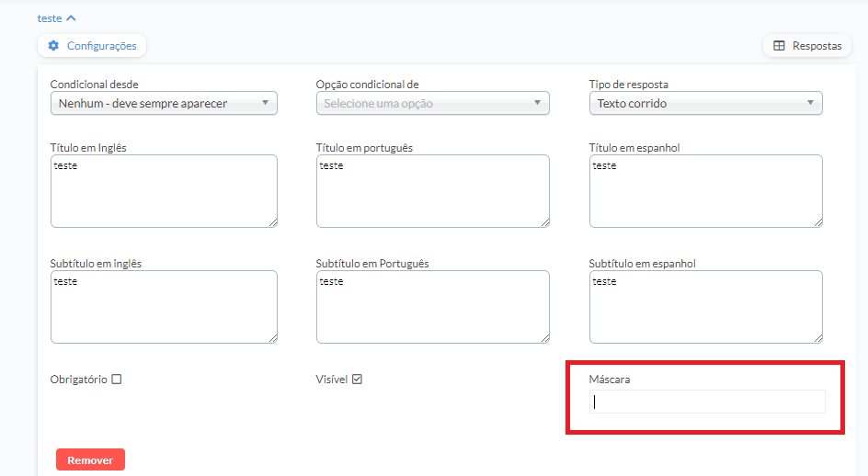Click the Tipo de resposta label

628,85
